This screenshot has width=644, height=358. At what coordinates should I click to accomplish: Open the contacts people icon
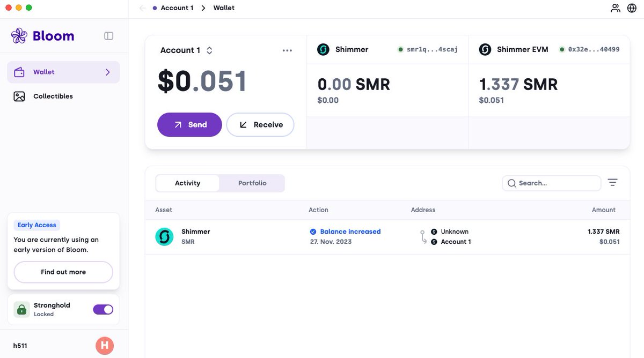(x=615, y=8)
